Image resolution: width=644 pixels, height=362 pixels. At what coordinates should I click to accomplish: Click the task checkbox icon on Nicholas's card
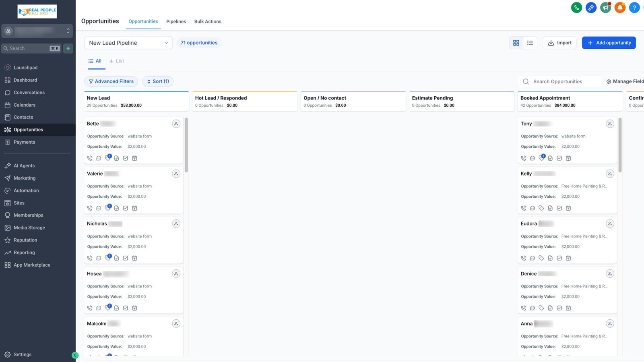pos(126,258)
